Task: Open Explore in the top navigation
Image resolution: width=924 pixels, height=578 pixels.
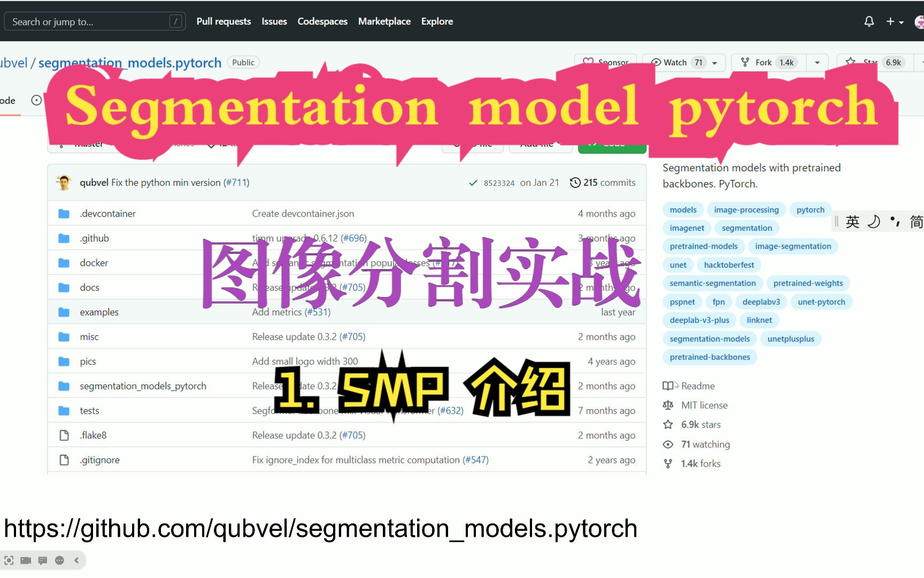Action: click(437, 21)
